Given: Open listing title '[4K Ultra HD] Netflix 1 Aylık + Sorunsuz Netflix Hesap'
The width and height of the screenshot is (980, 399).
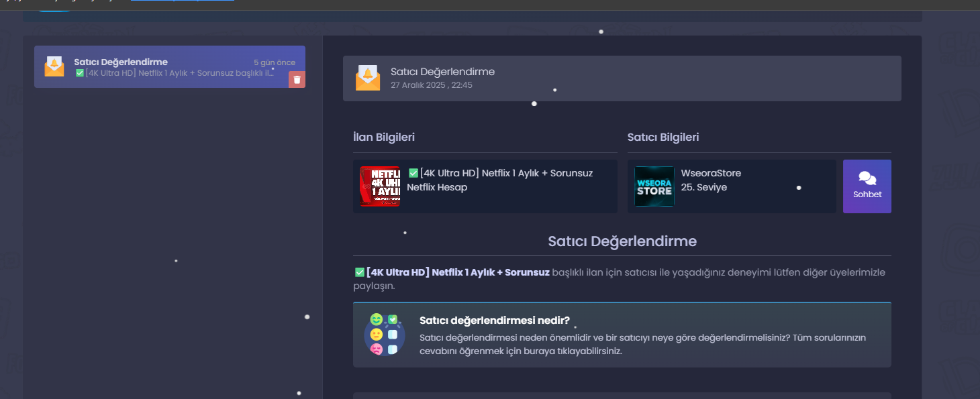Looking at the screenshot, I should (x=500, y=180).
